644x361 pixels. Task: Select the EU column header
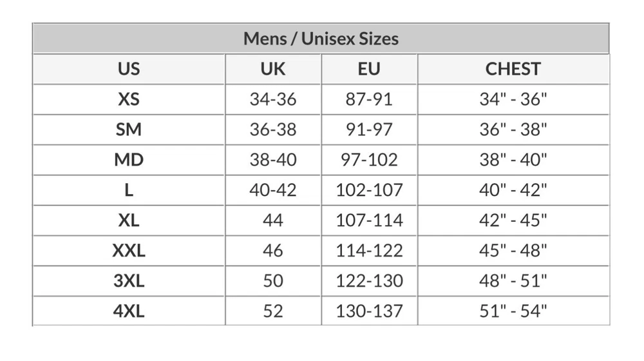[x=369, y=69]
